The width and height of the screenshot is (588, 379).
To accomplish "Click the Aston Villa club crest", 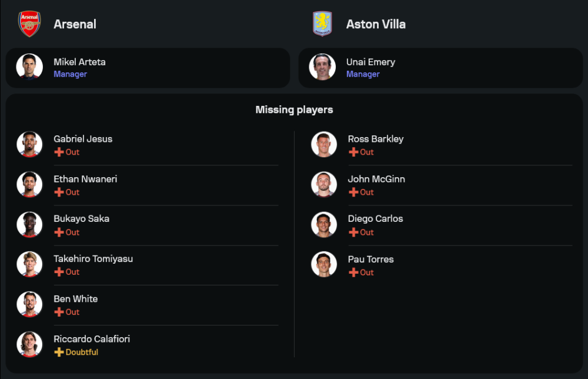I will pyautogui.click(x=322, y=24).
